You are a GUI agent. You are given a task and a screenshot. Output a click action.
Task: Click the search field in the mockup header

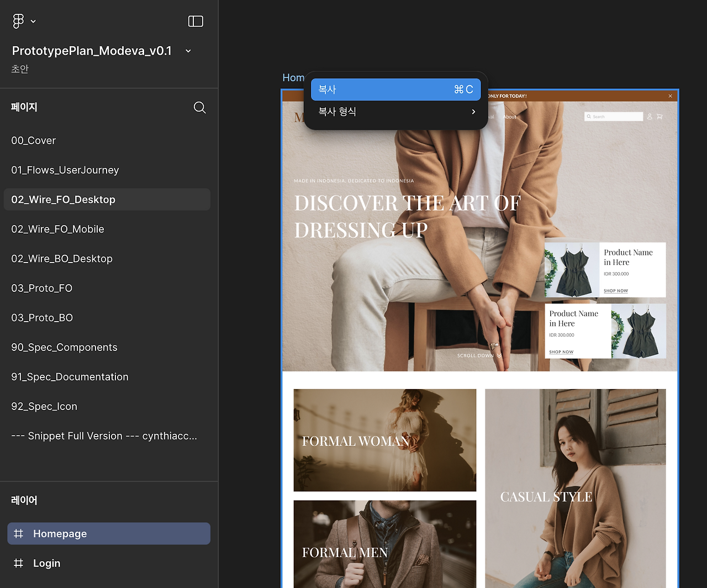click(x=614, y=117)
